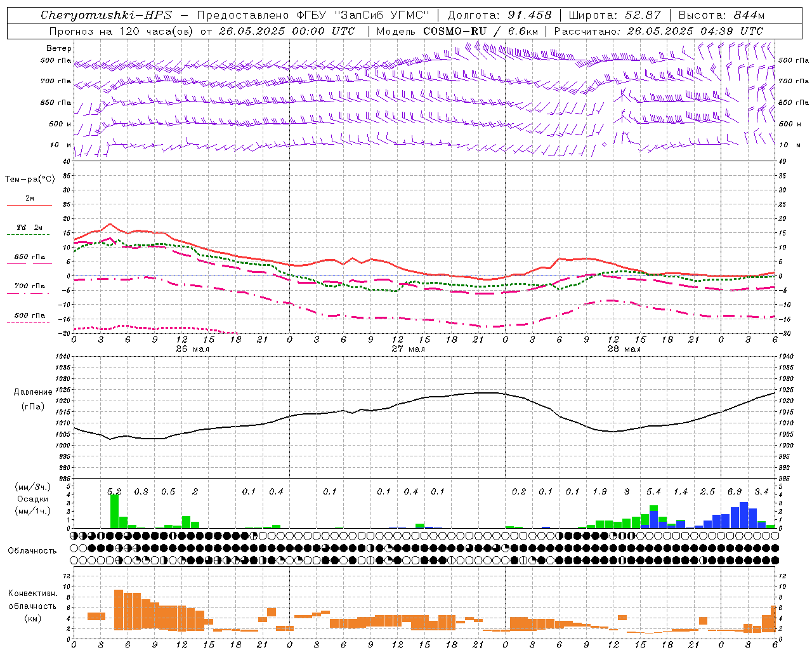This screenshot has height=650, width=812.
Task: Select the '(мм/1ч.)' precipitation unit label
Action: coord(33,511)
